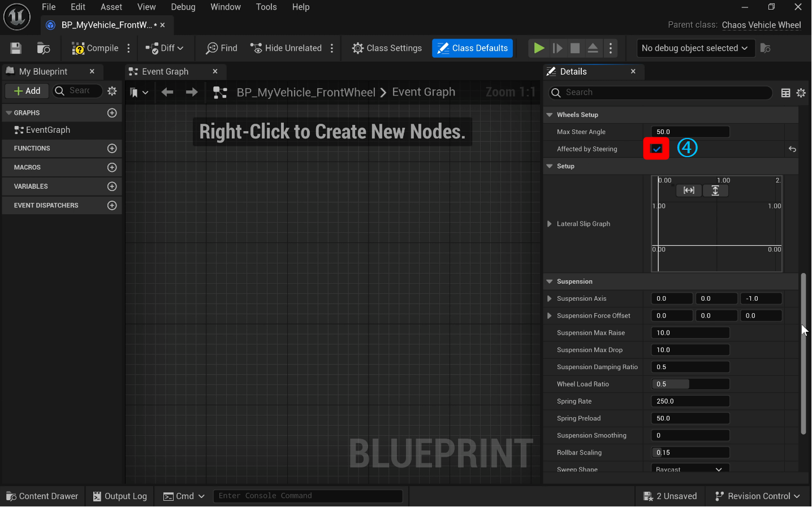Focus the Details search field
The height and width of the screenshot is (507, 812).
(660, 93)
